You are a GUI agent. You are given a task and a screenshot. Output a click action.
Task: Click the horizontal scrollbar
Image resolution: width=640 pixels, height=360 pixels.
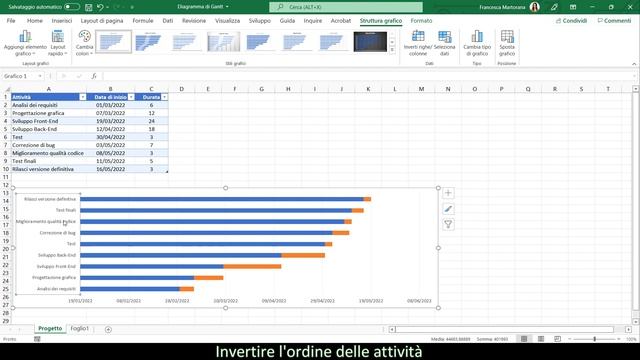tap(504, 329)
